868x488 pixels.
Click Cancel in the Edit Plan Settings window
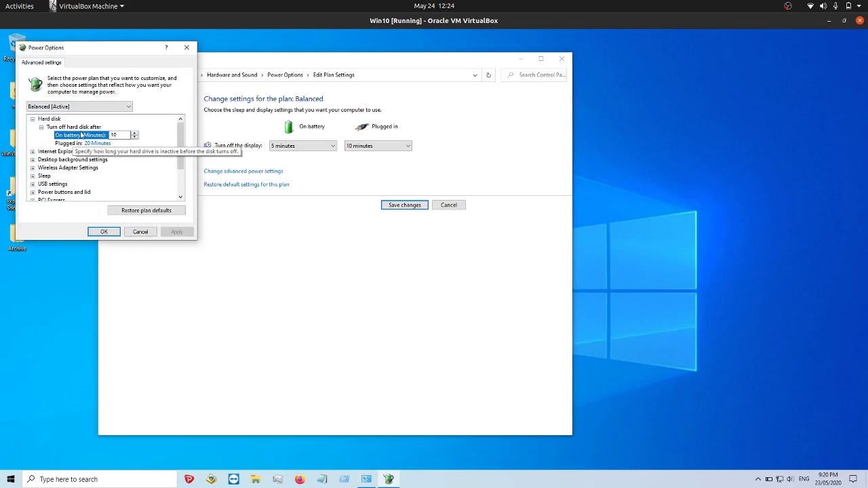point(449,205)
